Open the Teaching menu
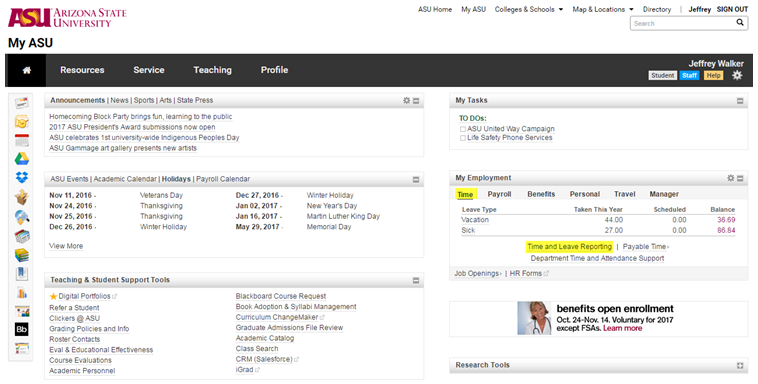The height and width of the screenshot is (384, 758). (212, 70)
